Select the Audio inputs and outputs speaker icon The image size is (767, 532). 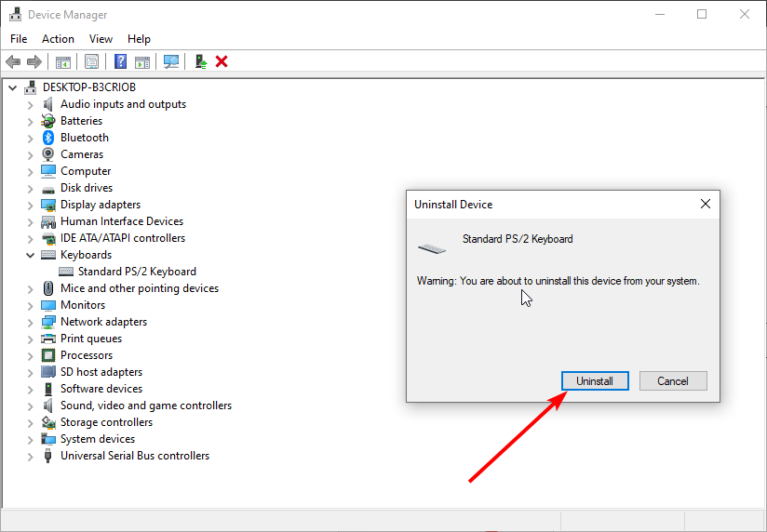pyautogui.click(x=48, y=104)
